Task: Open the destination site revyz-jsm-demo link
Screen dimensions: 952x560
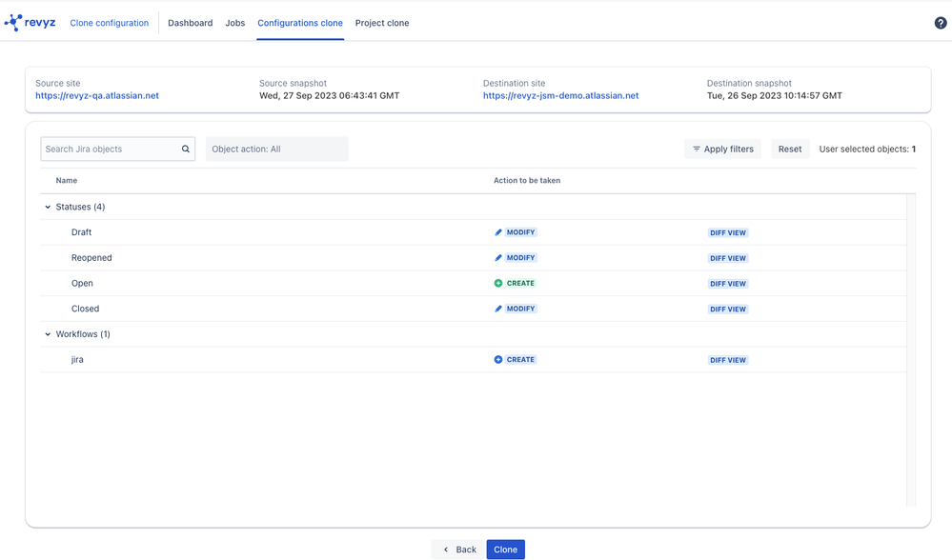Action: click(x=561, y=96)
